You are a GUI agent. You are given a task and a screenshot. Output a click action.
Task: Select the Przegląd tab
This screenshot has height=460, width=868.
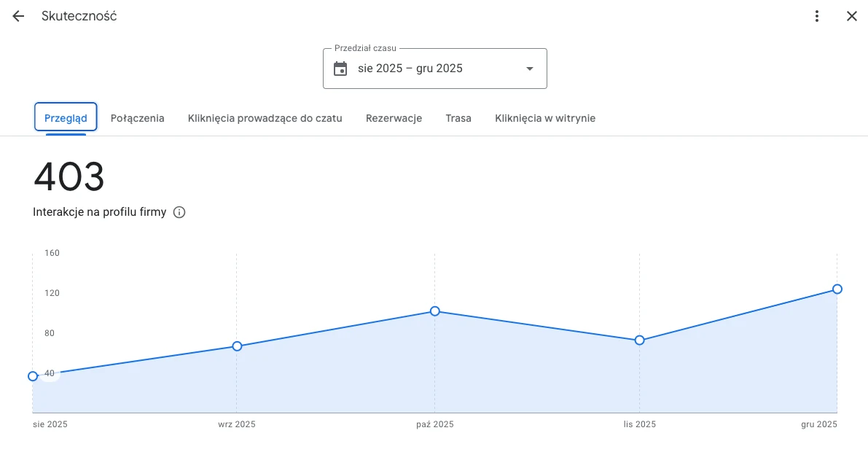[66, 118]
